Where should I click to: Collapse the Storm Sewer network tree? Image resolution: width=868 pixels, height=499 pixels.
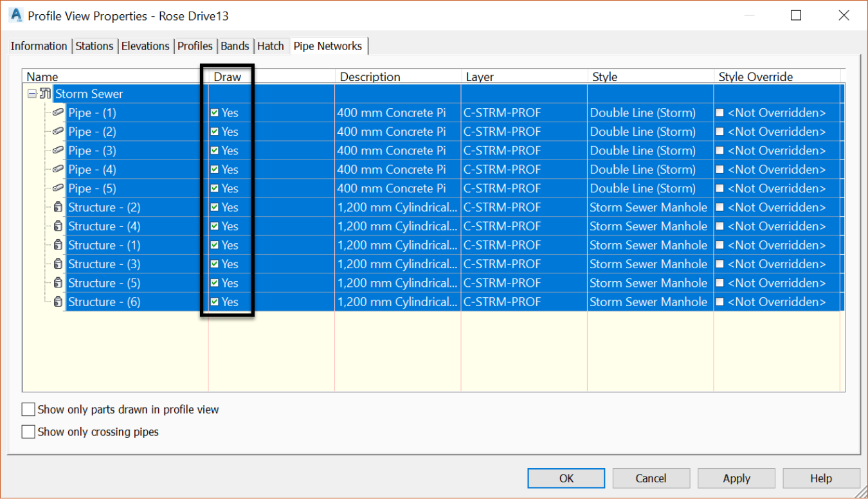(x=32, y=94)
